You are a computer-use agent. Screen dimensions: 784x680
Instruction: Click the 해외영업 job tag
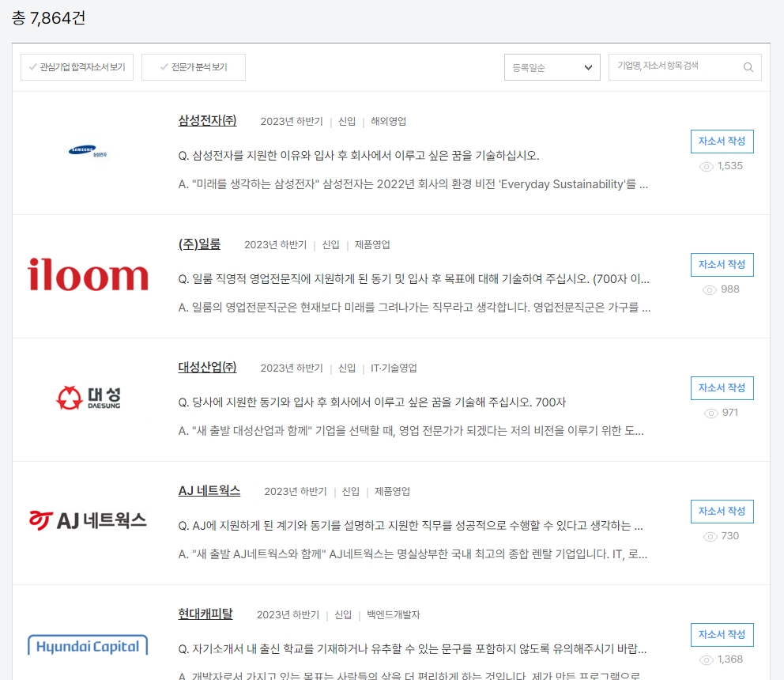[389, 121]
